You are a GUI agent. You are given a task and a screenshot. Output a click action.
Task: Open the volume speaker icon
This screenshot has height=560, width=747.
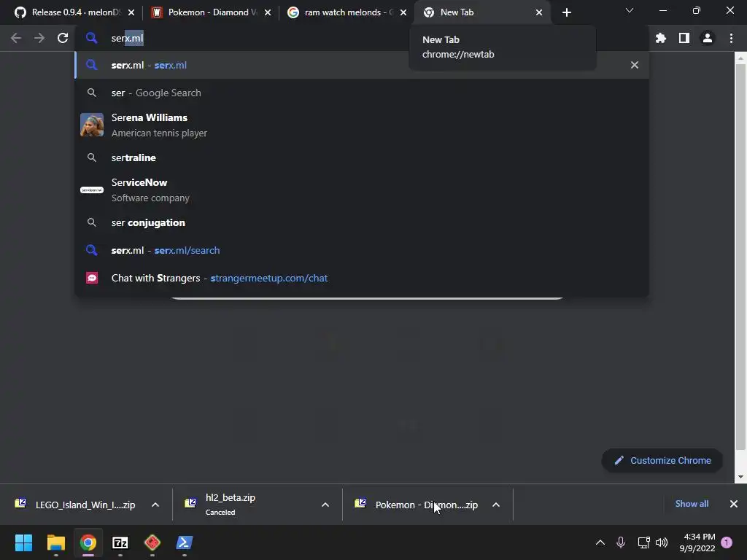(x=662, y=542)
